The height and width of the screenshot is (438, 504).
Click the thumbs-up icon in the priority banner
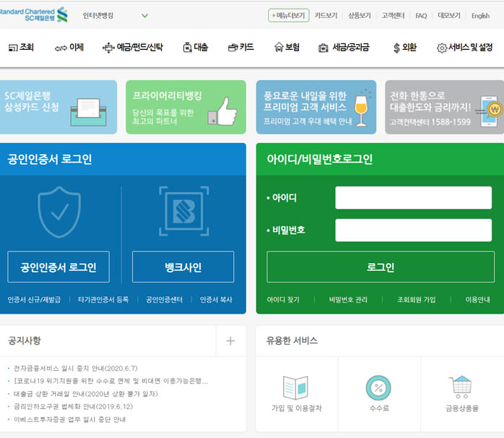click(222, 112)
